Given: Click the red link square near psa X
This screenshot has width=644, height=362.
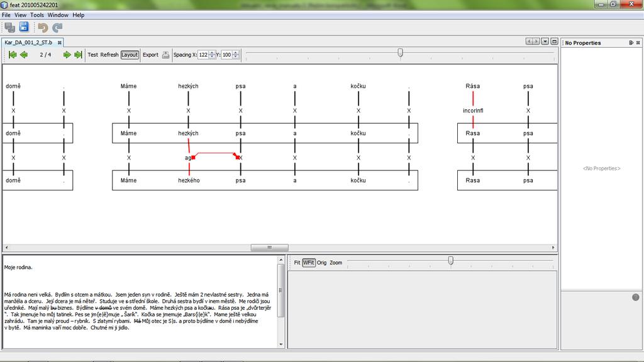Looking at the screenshot, I should (237, 158).
